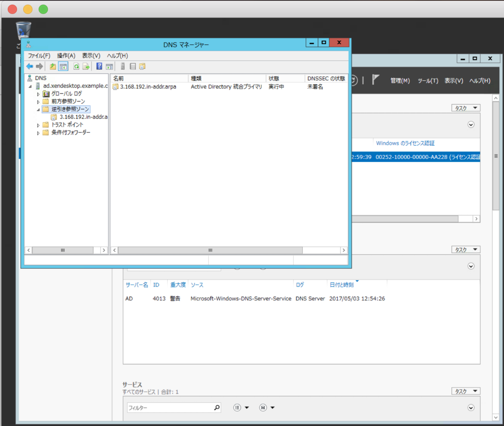Image resolution: width=504 pixels, height=426 pixels.
Task: Click the new zone folder toolbar icon
Action: 142,66
